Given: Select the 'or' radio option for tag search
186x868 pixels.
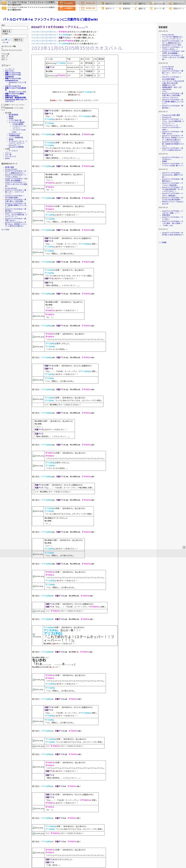Looking at the screenshot, I should pos(11,40).
